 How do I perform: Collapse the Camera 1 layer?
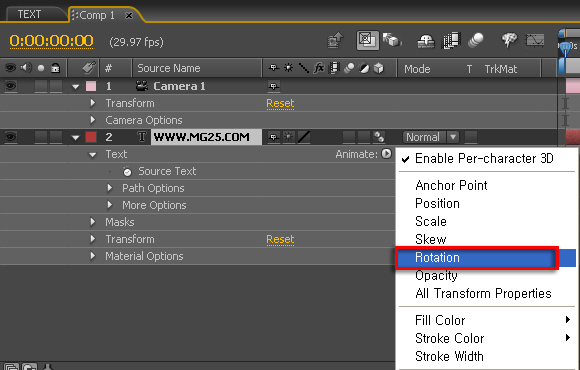pyautogui.click(x=75, y=87)
